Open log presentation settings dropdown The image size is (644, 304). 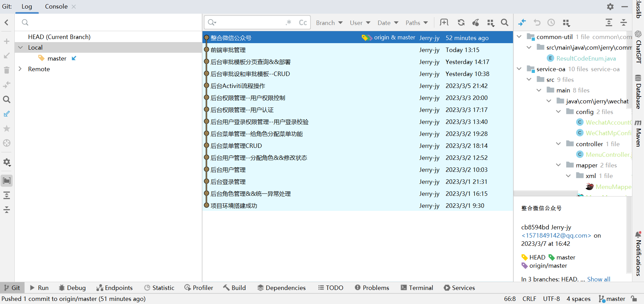[x=490, y=23]
